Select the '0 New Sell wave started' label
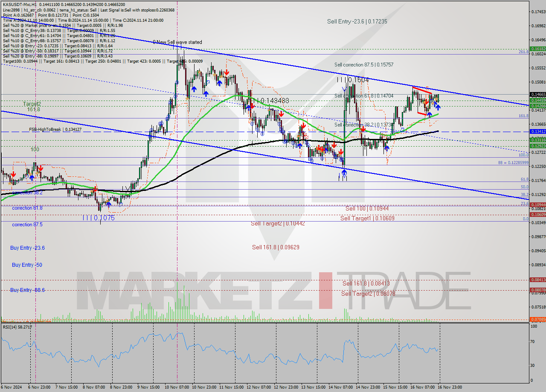Viewport: 546px width, 392px height. click(177, 42)
